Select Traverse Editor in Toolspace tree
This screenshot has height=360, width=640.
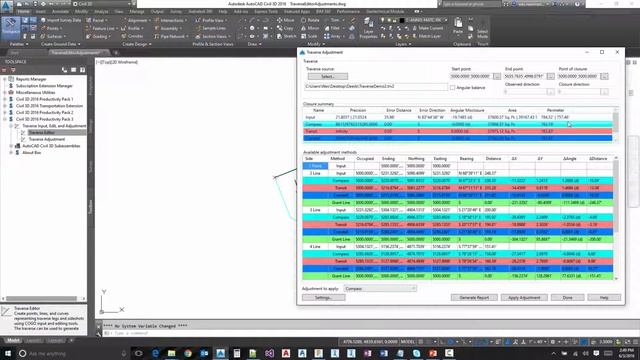(x=42, y=132)
